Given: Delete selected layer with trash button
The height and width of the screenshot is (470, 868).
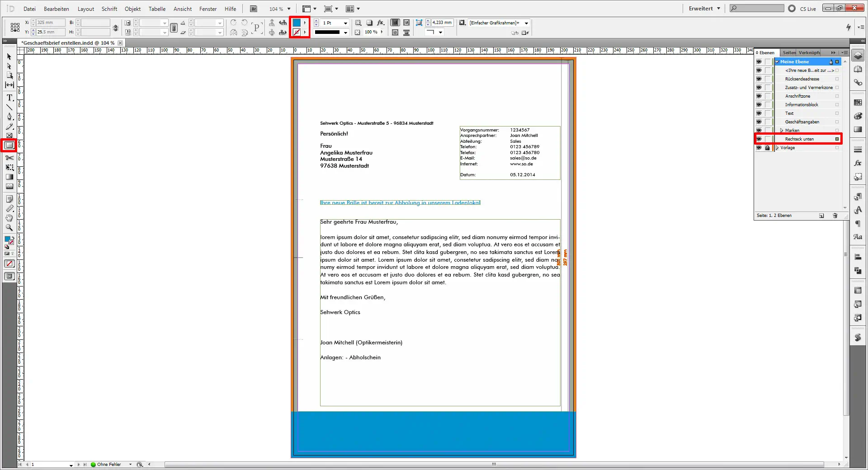Looking at the screenshot, I should 835,216.
